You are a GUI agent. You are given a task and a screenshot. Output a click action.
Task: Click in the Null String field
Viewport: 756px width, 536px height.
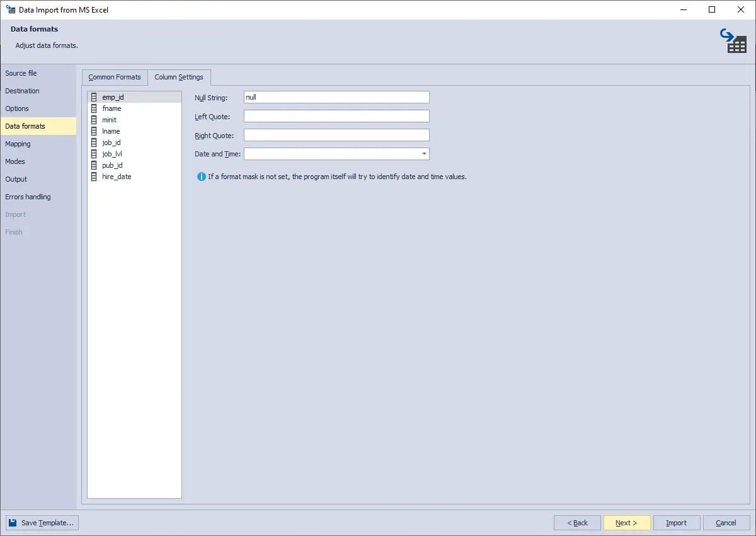336,97
